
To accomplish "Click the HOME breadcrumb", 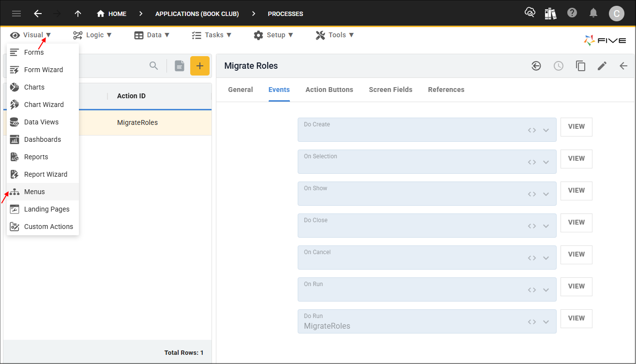I will click(112, 14).
